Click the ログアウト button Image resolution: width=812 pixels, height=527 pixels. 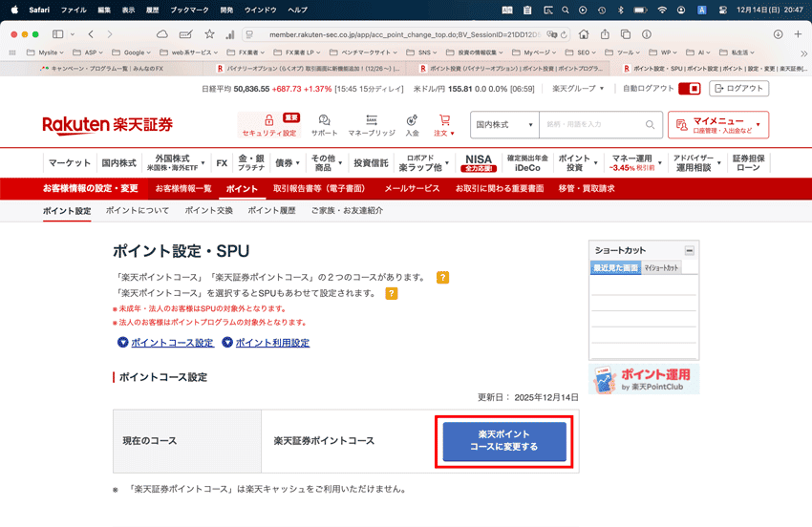[739, 89]
